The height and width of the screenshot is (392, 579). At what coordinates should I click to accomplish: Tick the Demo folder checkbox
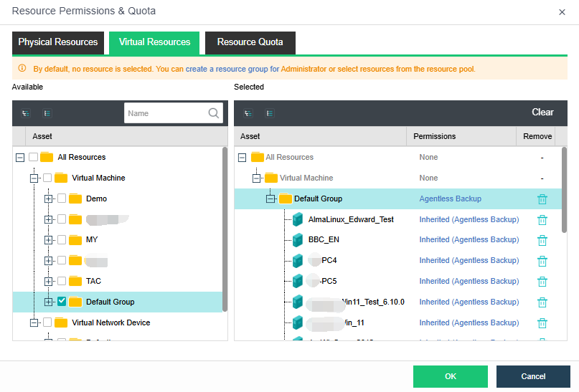pos(62,199)
